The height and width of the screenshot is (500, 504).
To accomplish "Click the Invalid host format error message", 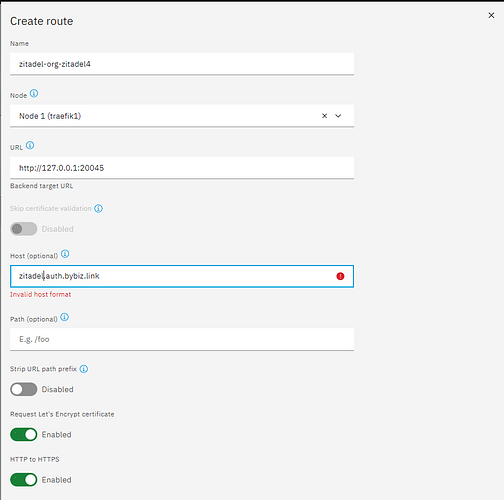I will pos(40,294).
